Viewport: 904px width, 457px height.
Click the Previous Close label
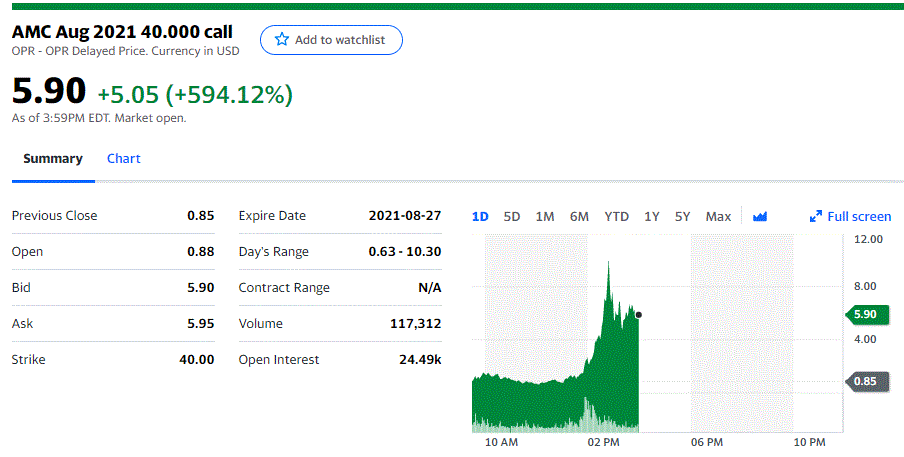[55, 216]
